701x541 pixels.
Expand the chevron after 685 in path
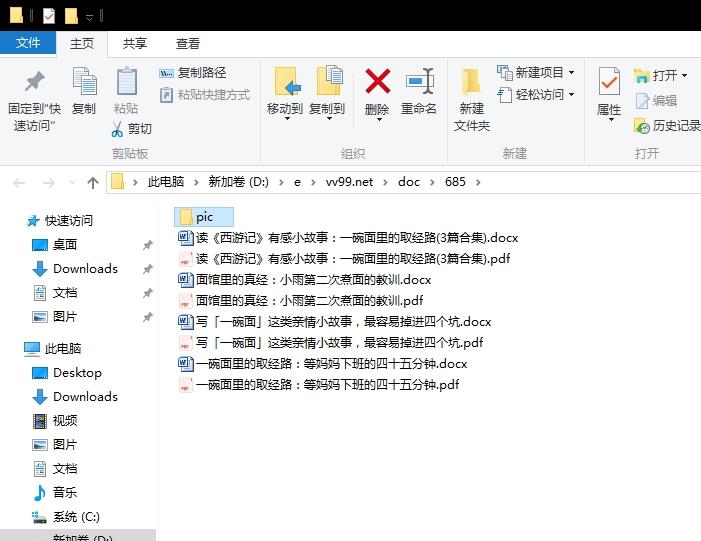478,182
